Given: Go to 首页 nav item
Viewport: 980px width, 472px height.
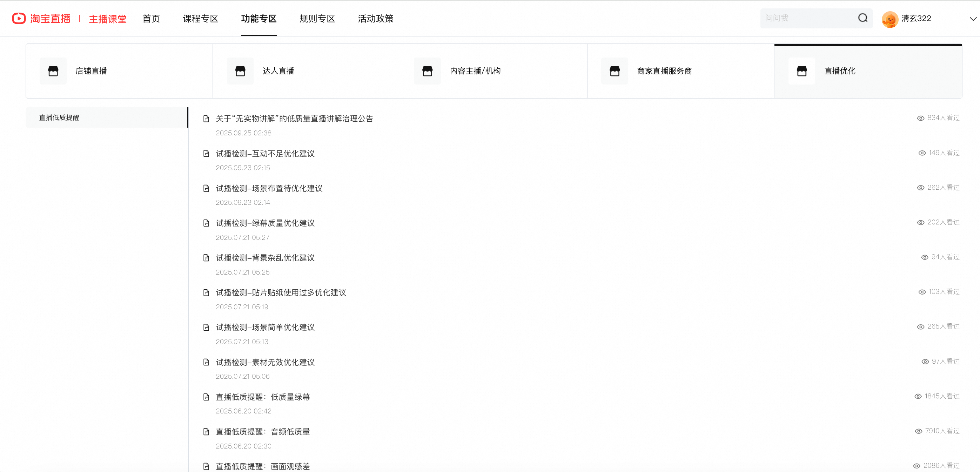Looking at the screenshot, I should point(151,19).
